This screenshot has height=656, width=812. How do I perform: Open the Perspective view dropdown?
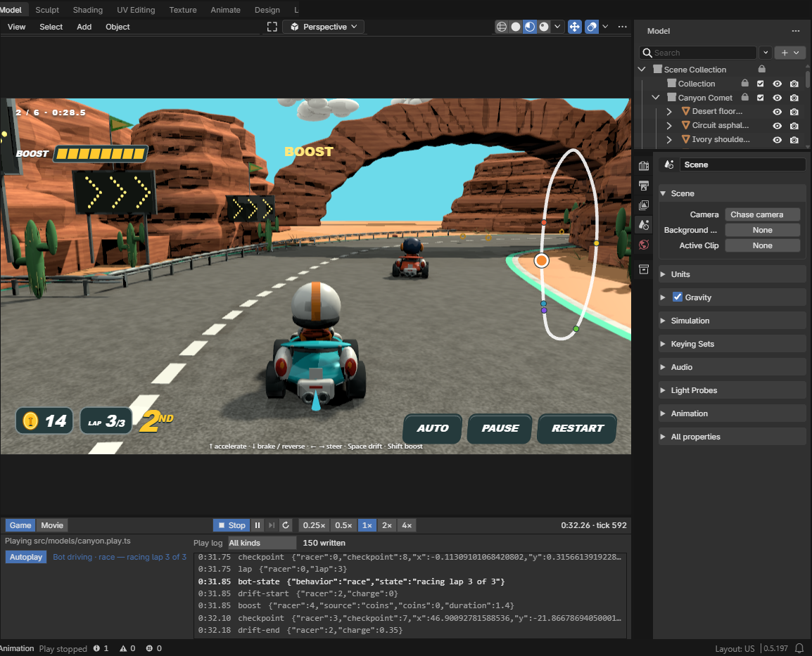(x=324, y=27)
